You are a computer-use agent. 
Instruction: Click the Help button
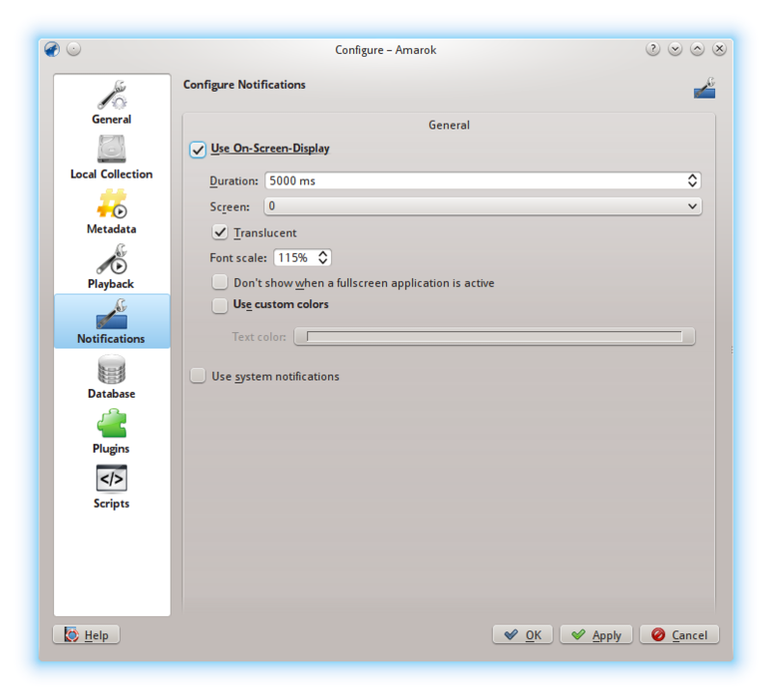click(87, 634)
